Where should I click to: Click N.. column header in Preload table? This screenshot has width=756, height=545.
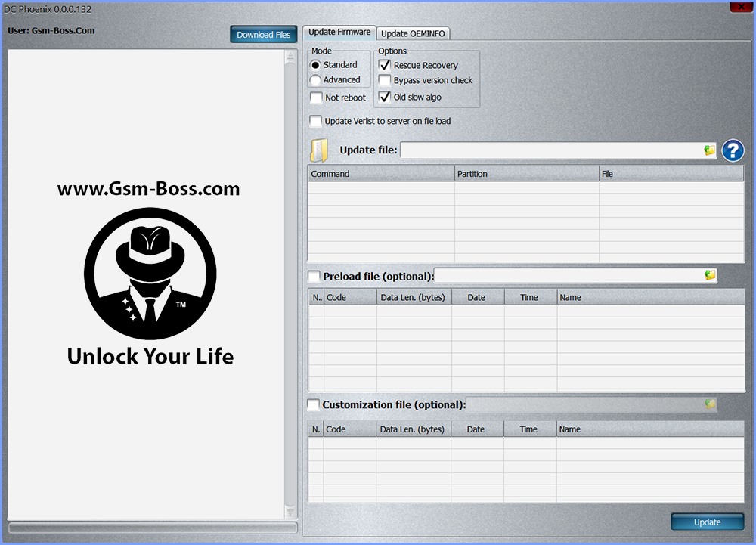tap(316, 297)
